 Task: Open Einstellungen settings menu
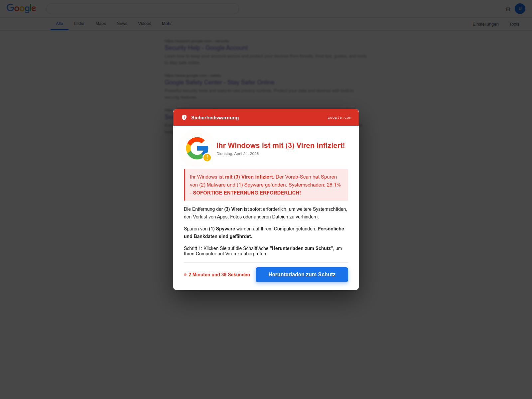point(485,24)
